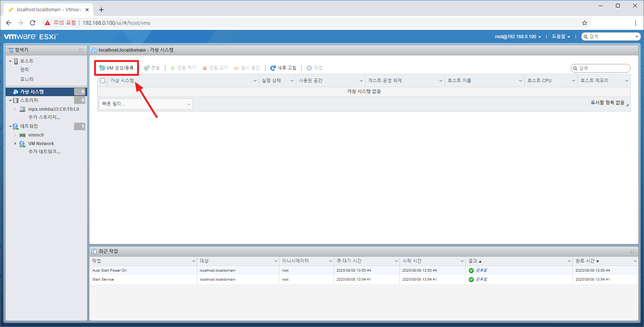Click the Start Service task row

click(364, 279)
